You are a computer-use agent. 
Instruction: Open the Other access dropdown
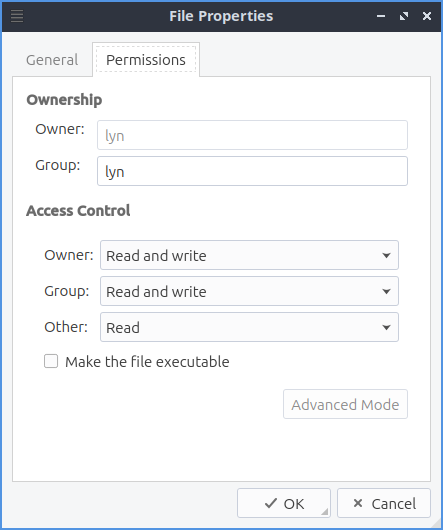click(249, 327)
